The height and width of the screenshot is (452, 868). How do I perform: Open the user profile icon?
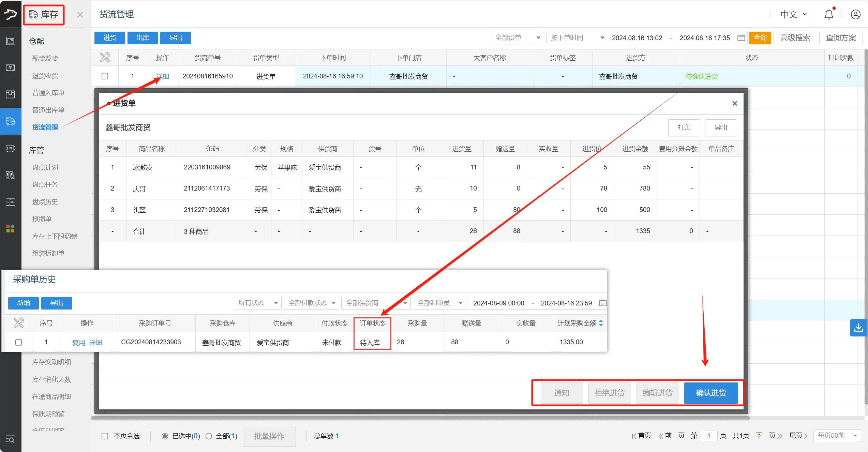[x=856, y=14]
